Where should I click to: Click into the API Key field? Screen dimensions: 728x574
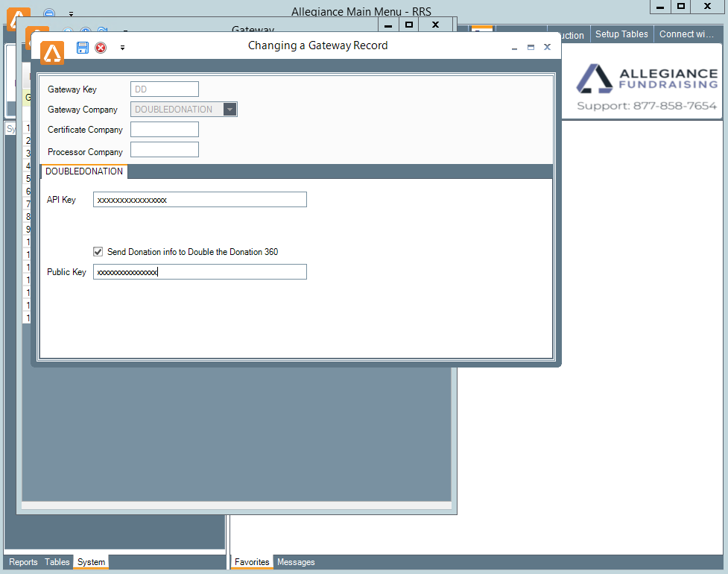(200, 199)
